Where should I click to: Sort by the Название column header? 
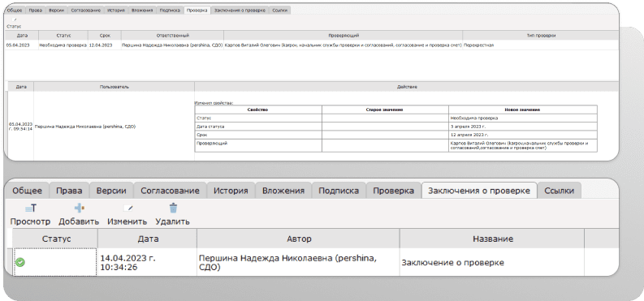(x=492, y=239)
